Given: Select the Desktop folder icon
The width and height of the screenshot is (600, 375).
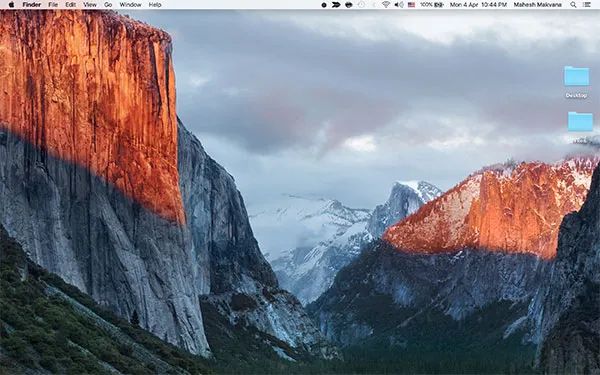Looking at the screenshot, I should tap(577, 82).
